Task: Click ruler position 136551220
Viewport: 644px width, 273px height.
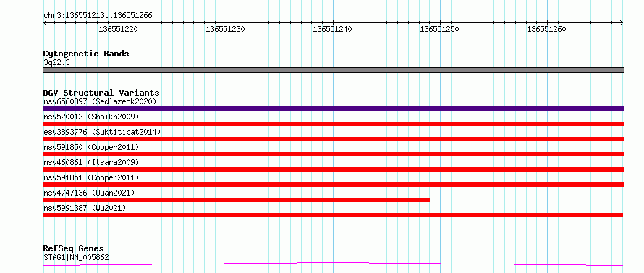Action: (x=118, y=29)
